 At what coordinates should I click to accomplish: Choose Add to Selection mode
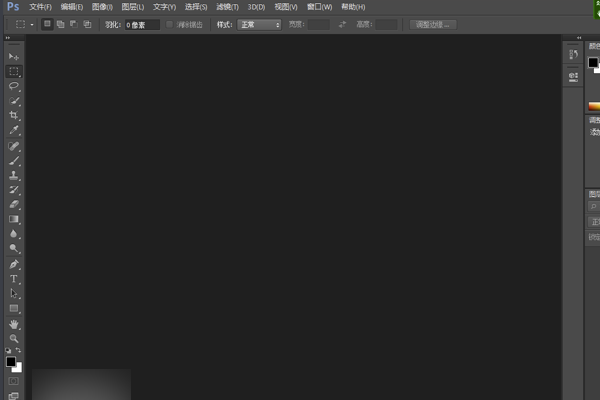[x=60, y=24]
